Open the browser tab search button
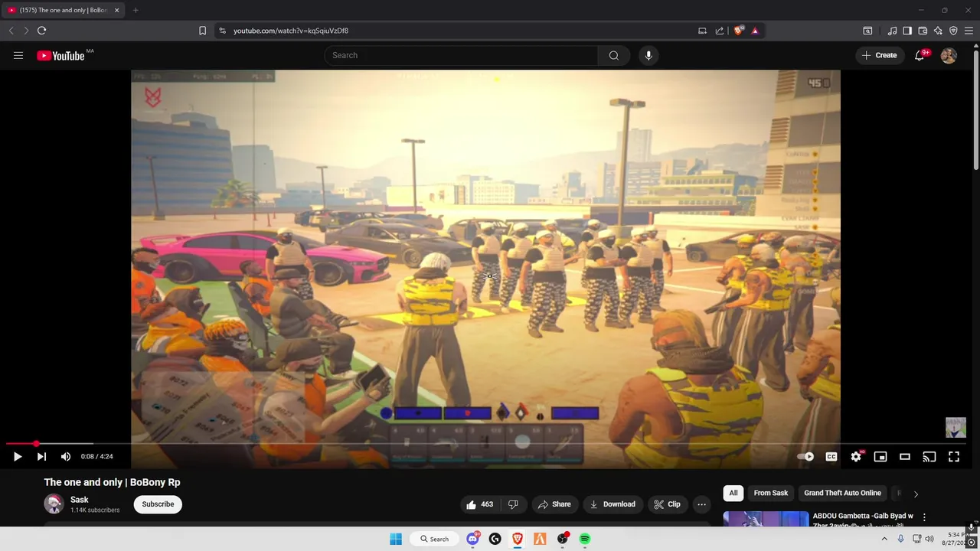 [x=867, y=31]
